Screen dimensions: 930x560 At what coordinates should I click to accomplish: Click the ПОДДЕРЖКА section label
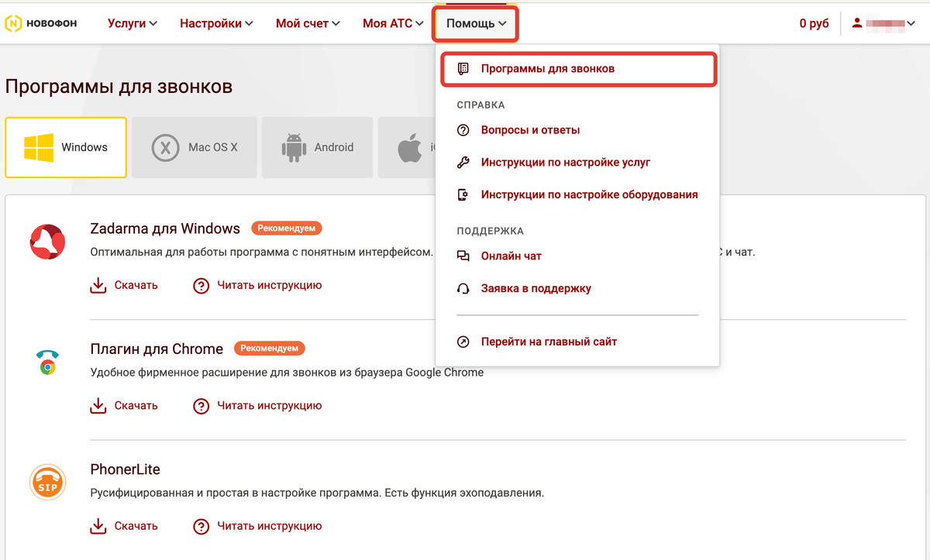coord(490,231)
